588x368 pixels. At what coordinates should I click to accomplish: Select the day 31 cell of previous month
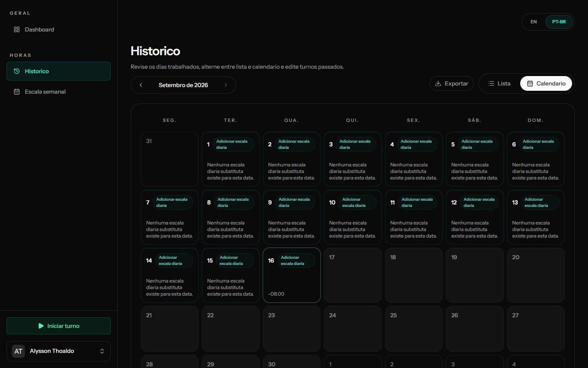click(169, 159)
